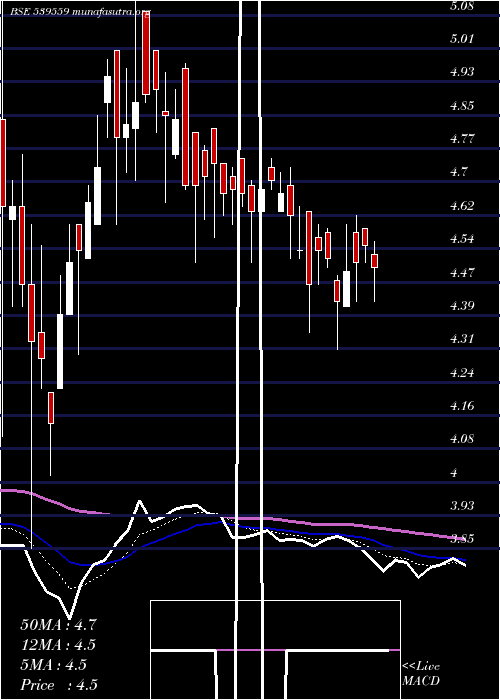Click the 5.01 price axis label

click(x=462, y=39)
